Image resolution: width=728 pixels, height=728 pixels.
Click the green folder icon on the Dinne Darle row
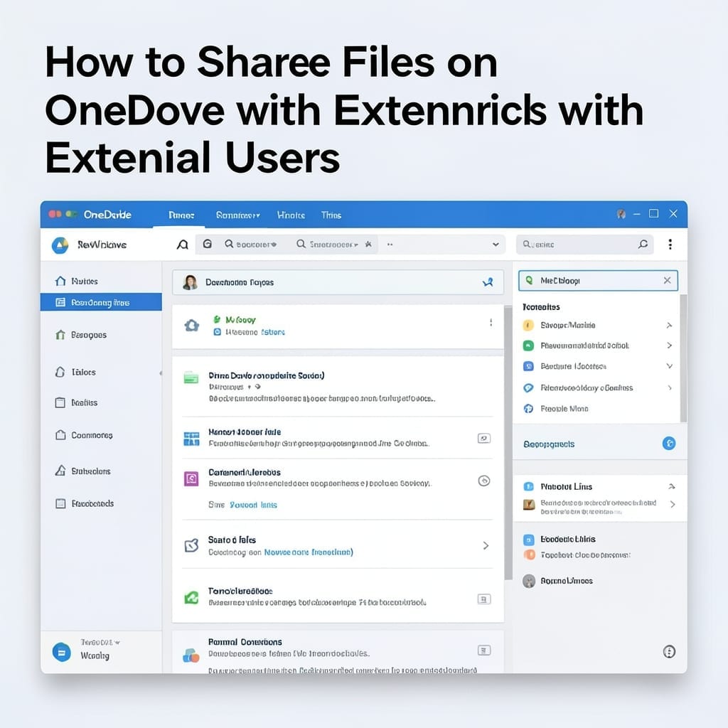pos(191,377)
